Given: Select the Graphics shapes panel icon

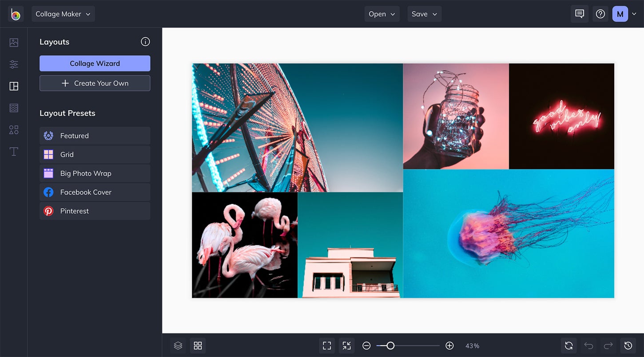Looking at the screenshot, I should point(13,129).
